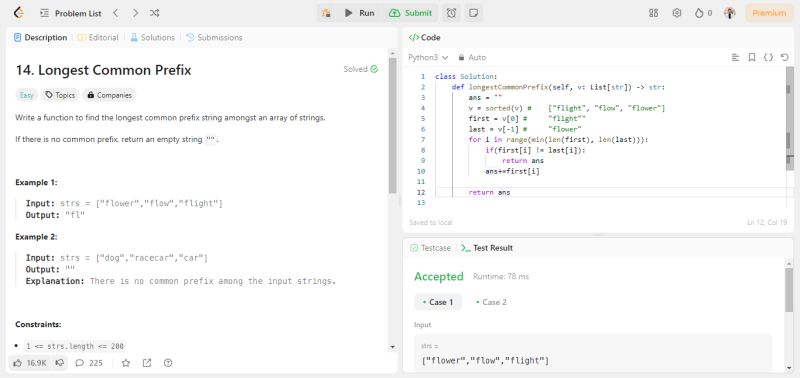
Task: Open the notes icon beside the timer
Action: point(473,13)
